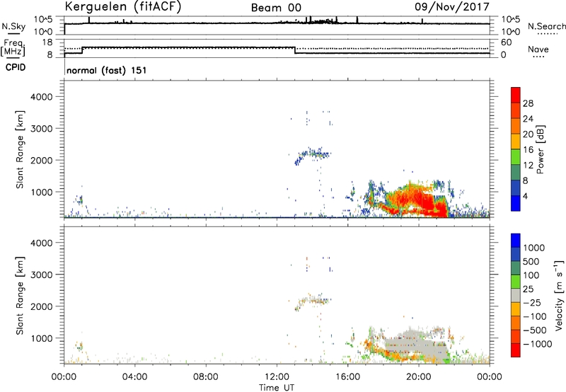Click the Power [dB] colorbar title
The height and width of the screenshot is (392, 566).
point(541,149)
